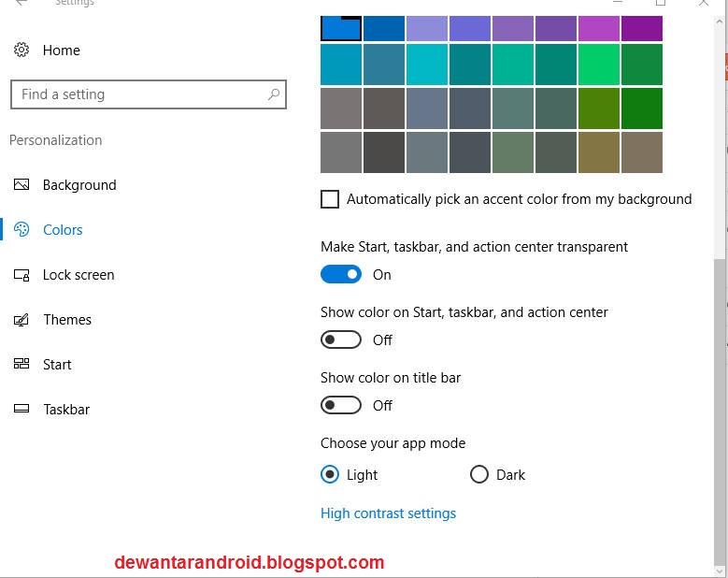The width and height of the screenshot is (728, 578).
Task: Pick the magenta-purple swatch in top row
Action: pos(599,28)
